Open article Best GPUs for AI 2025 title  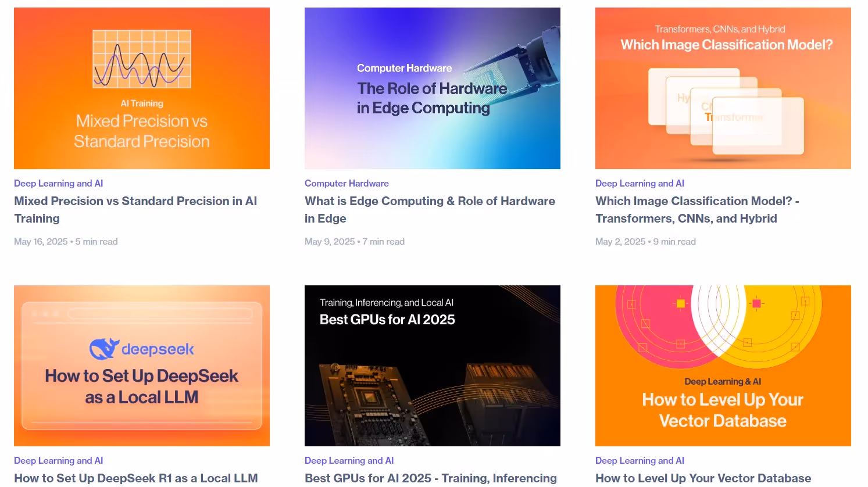coord(431,478)
